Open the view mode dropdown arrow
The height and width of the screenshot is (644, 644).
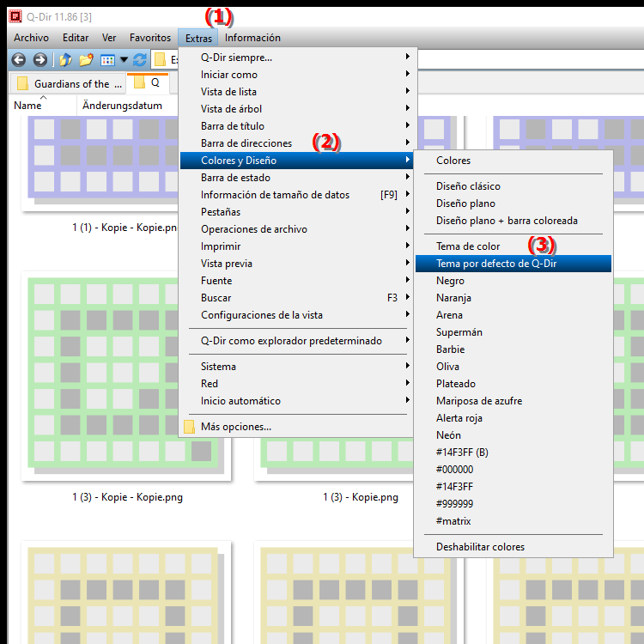point(124,60)
